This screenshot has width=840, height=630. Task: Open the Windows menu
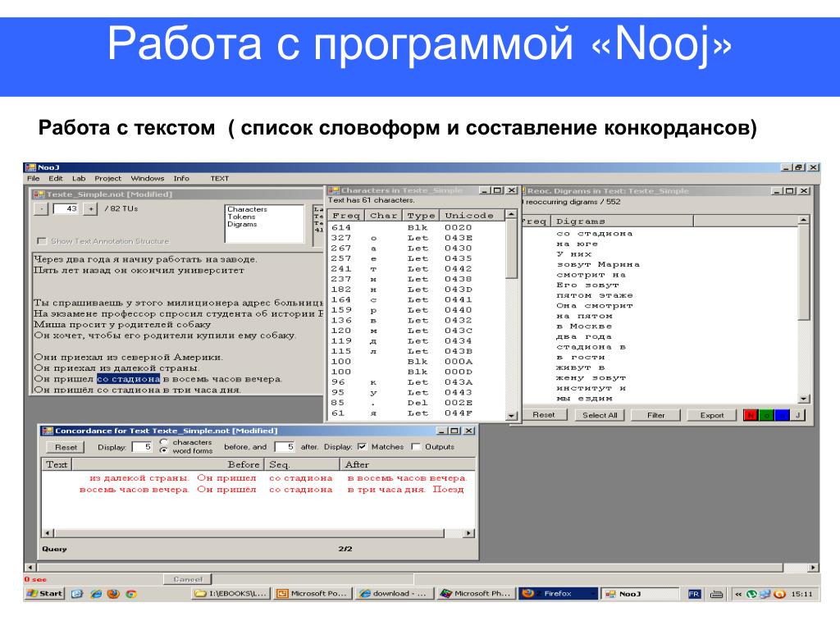click(148, 178)
